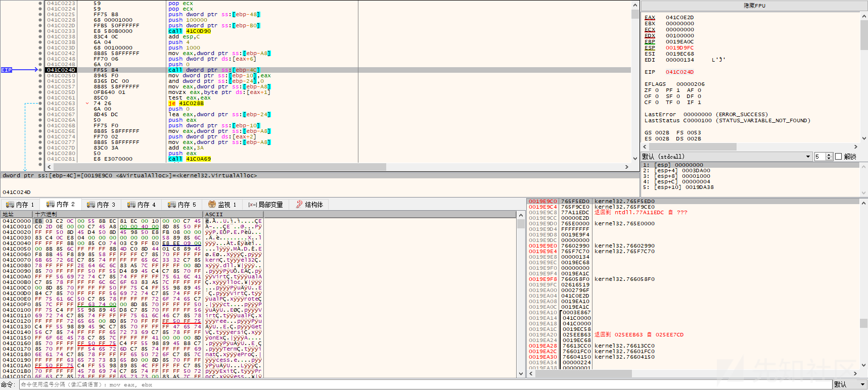This screenshot has width=868, height=390.
Task: Select the 'call 41C0D90' instruction row
Action: (x=338, y=31)
